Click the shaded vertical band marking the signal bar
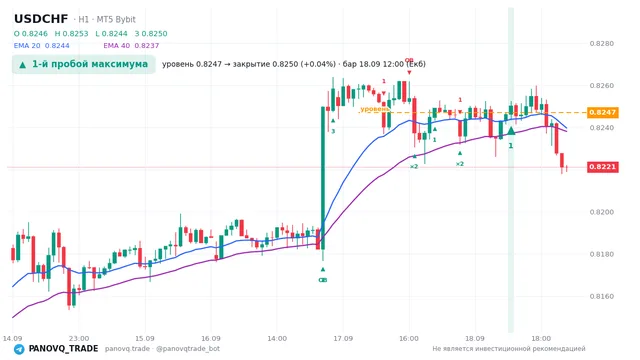Screen dimensions: 640x360 pyautogui.click(x=511, y=170)
